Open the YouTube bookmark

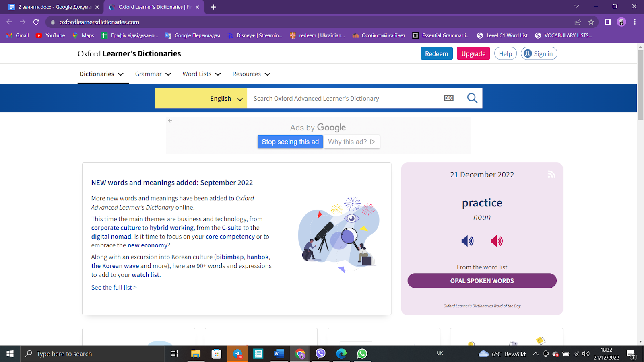point(50,35)
